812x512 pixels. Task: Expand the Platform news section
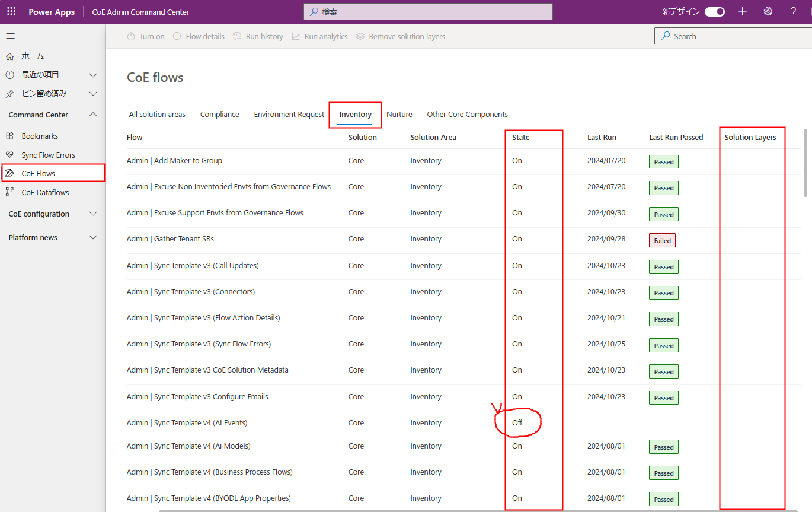(x=93, y=237)
